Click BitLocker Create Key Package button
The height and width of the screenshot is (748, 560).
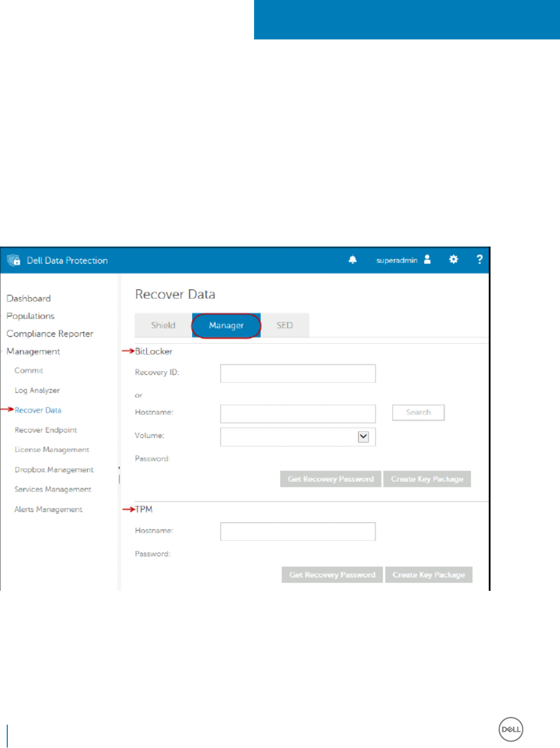(427, 479)
